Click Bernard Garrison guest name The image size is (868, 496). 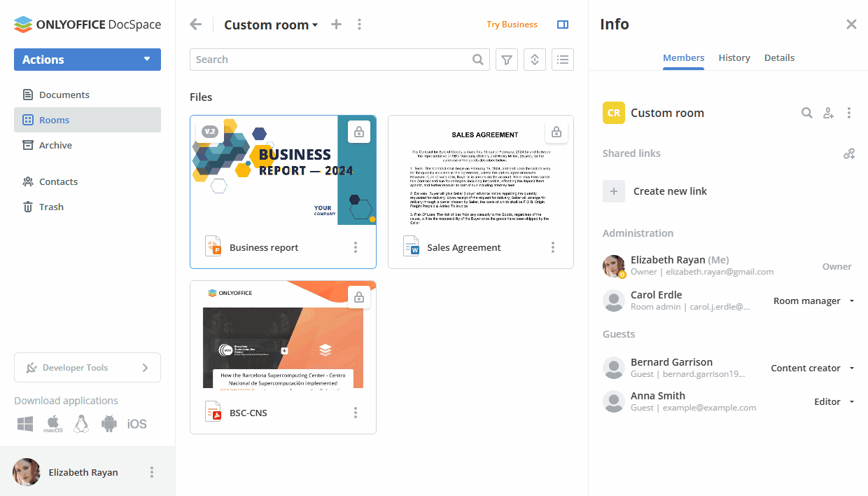[671, 362]
